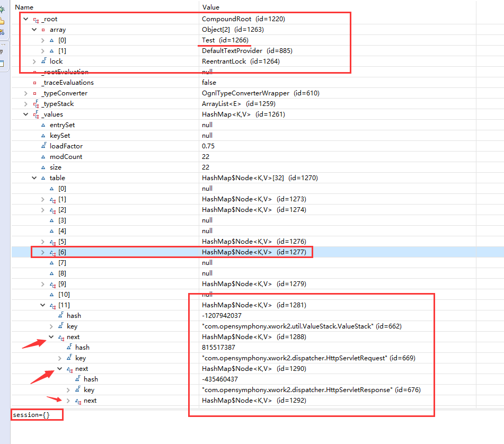The height and width of the screenshot is (444, 504).
Task: Click the table field icon
Action: coord(43,179)
